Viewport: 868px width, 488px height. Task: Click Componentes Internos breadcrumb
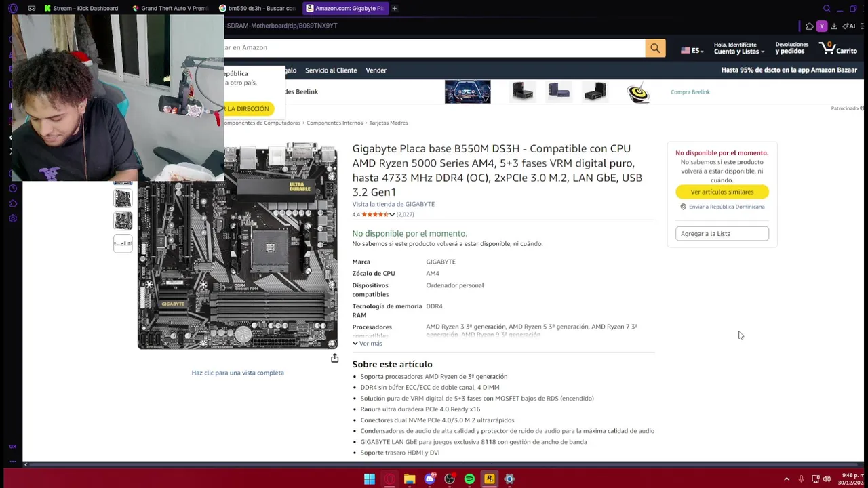pos(334,123)
